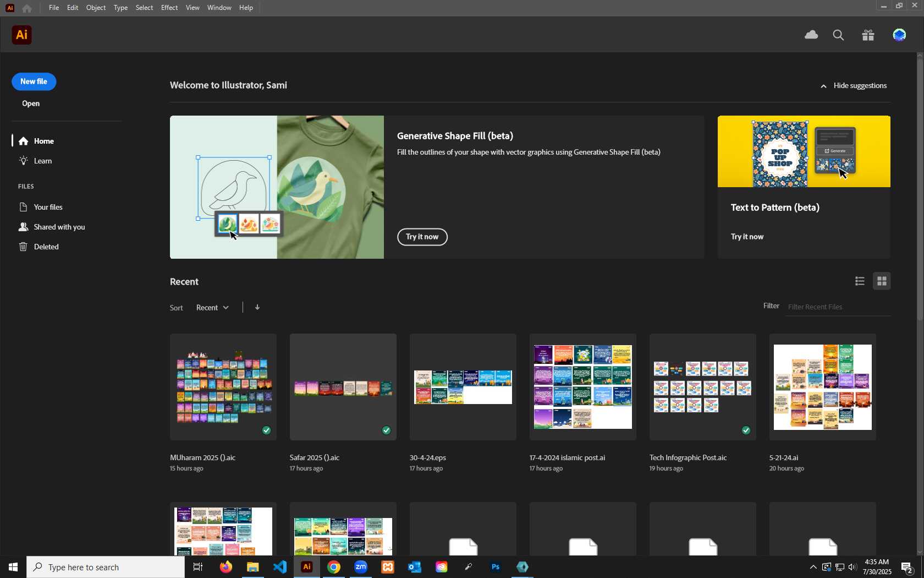Viewport: 924px width, 578px height.
Task: Open MUharam 2025 ().aic thumbnail
Action: (x=223, y=386)
